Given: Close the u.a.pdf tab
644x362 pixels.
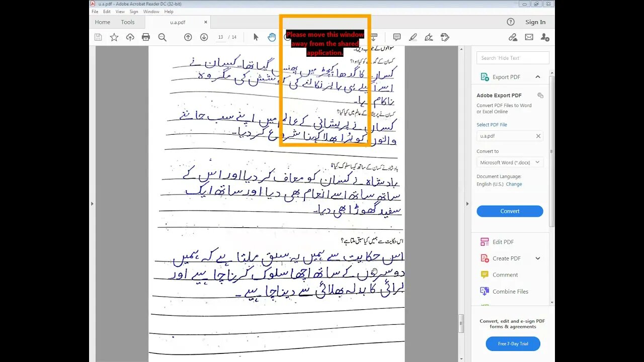Looking at the screenshot, I should pos(205,22).
